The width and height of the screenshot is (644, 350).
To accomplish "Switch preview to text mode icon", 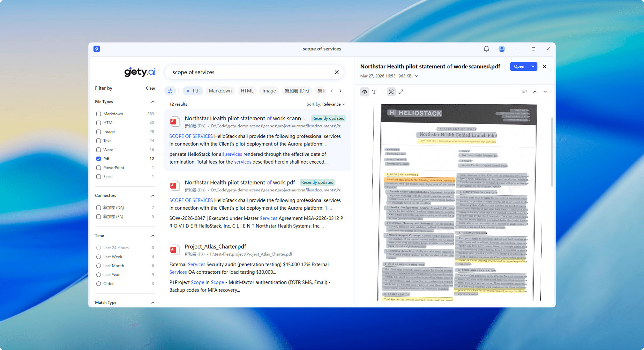I will 374,92.
